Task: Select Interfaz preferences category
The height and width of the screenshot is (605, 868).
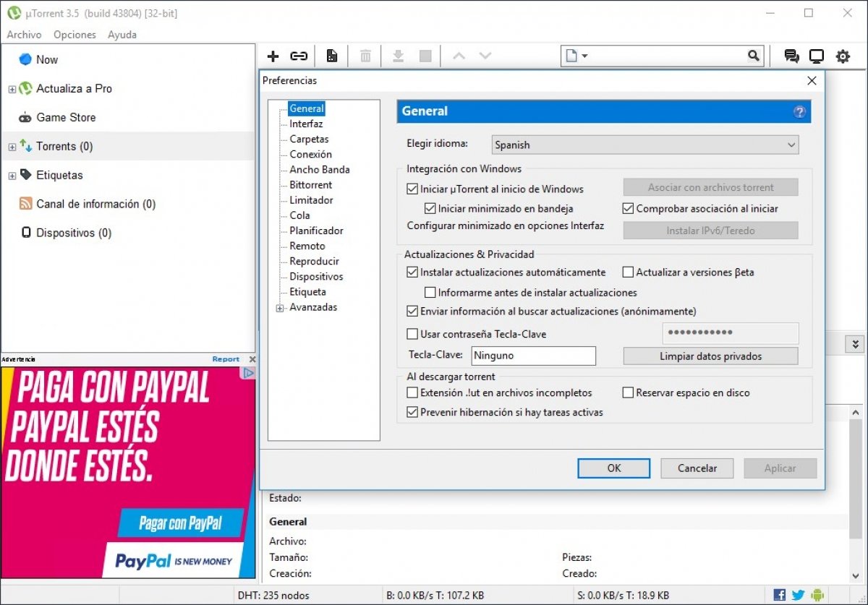Action: (306, 124)
